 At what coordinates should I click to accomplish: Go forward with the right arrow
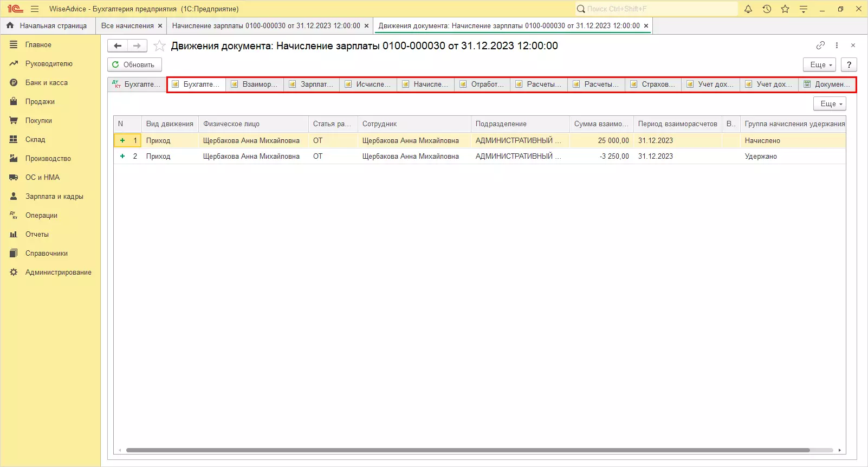pyautogui.click(x=137, y=46)
